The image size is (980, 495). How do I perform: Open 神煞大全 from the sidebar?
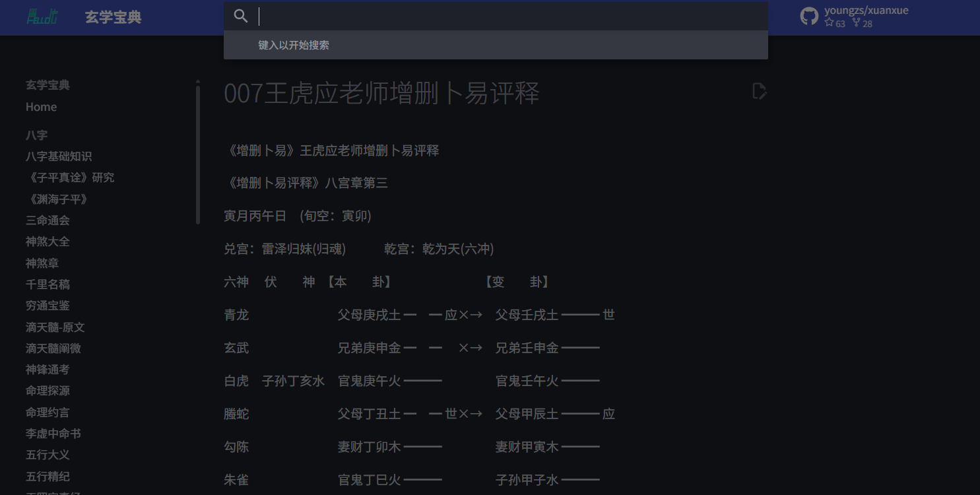tap(48, 241)
